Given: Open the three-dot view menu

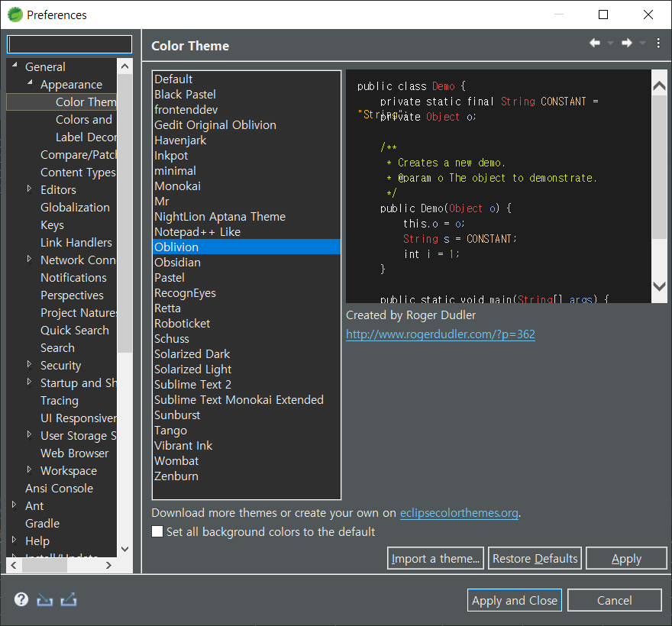Looking at the screenshot, I should click(x=658, y=43).
